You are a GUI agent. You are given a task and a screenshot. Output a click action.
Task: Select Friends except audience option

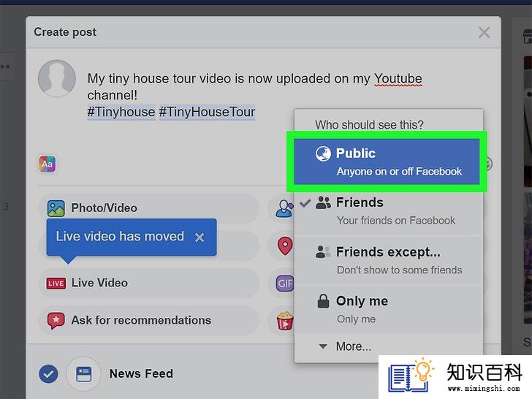(389, 260)
